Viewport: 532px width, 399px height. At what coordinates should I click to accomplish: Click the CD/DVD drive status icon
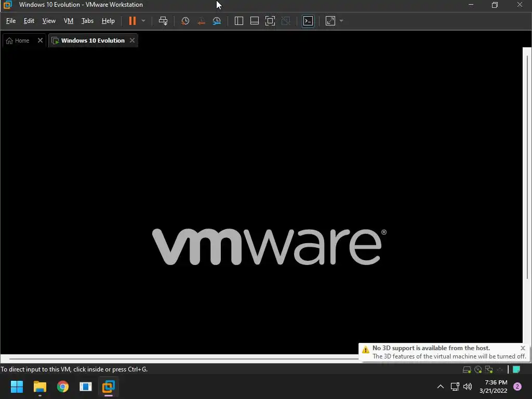click(x=478, y=369)
